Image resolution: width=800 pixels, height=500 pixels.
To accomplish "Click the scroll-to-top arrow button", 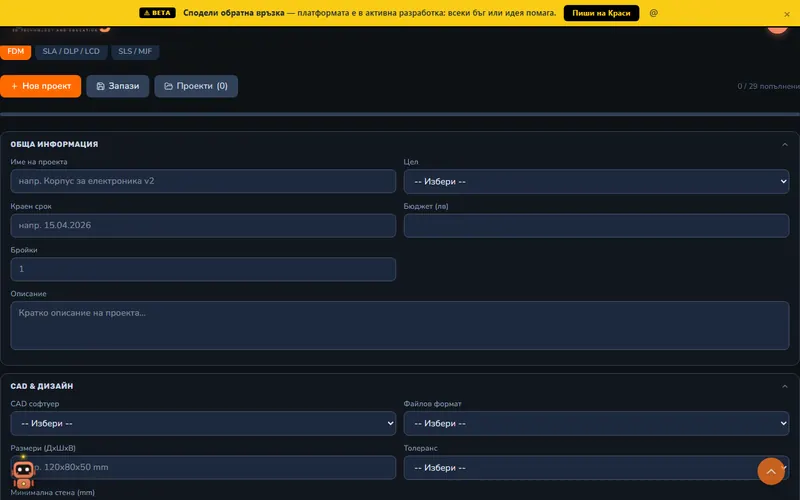I will (771, 471).
